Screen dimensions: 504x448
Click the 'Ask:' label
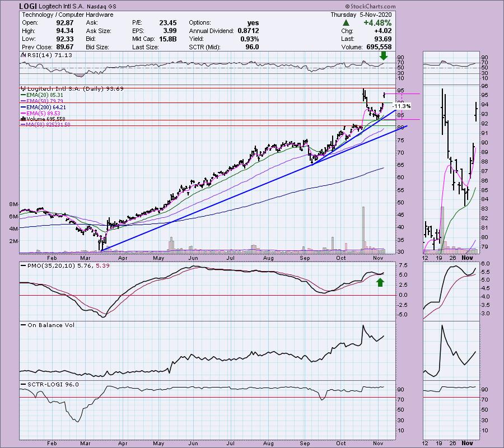pos(91,23)
